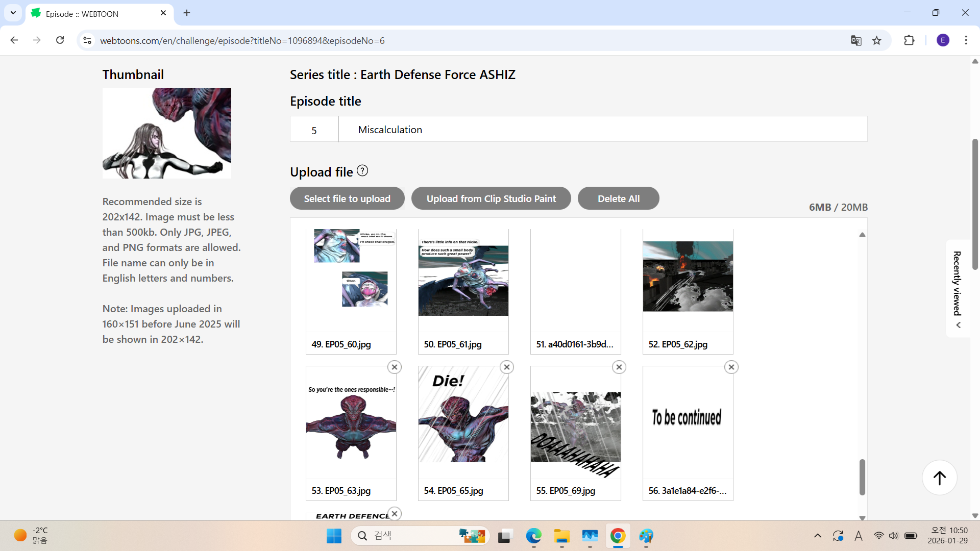Screen dimensions: 980x551
Task: Click Select file to upload button
Action: 347,198
